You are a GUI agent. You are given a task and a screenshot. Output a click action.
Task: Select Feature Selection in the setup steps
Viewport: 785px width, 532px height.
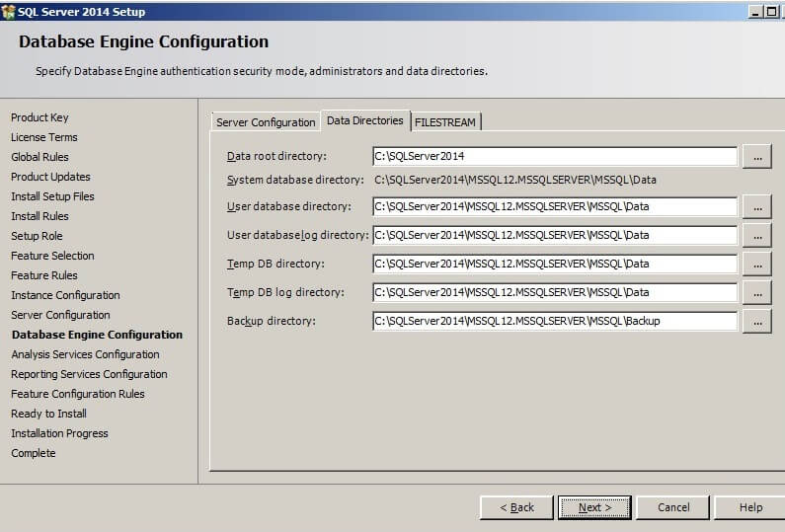52,256
